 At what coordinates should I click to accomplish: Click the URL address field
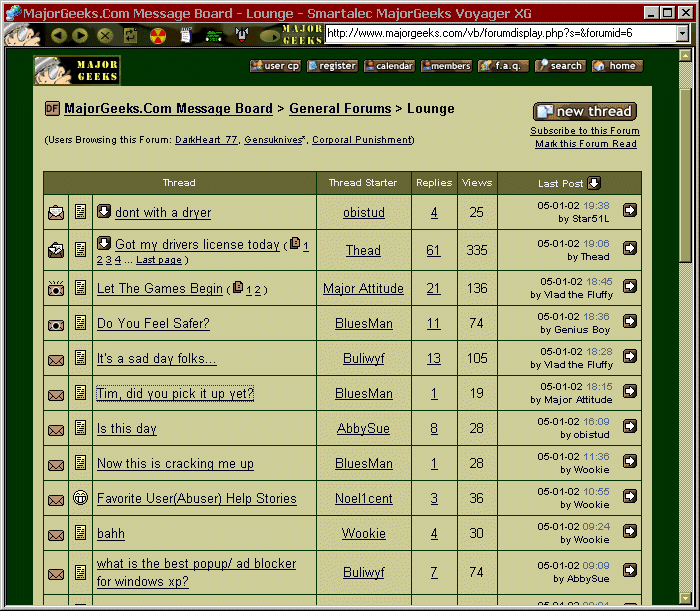pyautogui.click(x=500, y=33)
